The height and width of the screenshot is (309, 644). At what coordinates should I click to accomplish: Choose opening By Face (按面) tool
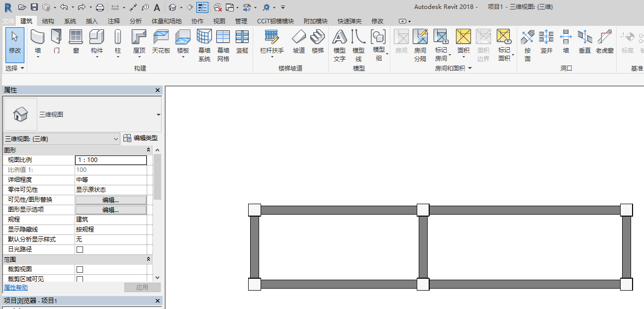[528, 45]
